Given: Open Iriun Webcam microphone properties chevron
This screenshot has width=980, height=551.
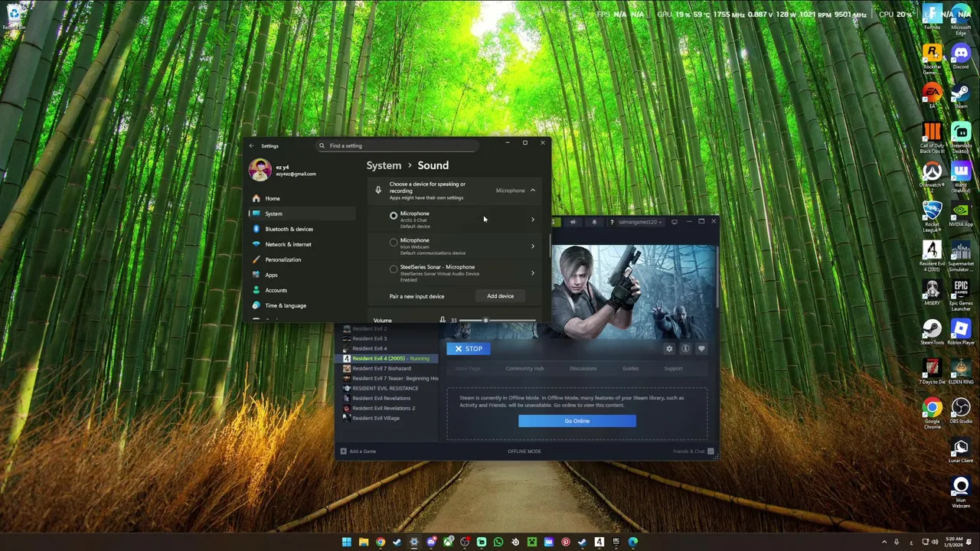Looking at the screenshot, I should pos(533,246).
